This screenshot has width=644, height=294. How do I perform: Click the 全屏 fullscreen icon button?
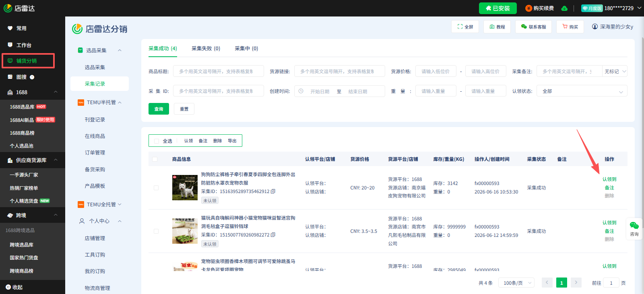pyautogui.click(x=465, y=27)
